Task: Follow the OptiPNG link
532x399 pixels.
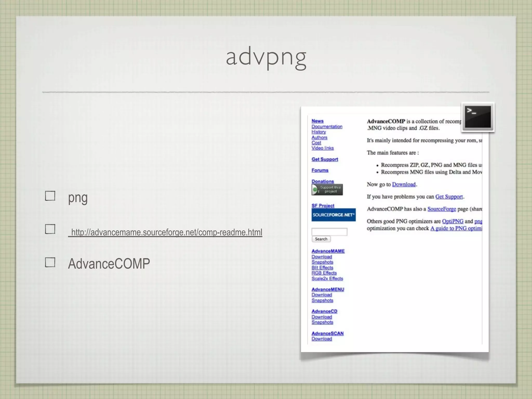Action: click(x=453, y=221)
